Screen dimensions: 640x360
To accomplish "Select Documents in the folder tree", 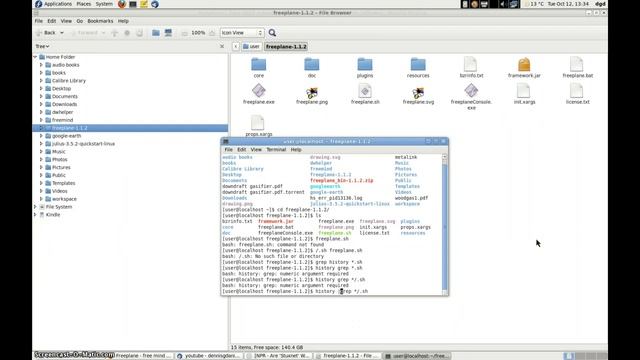I will point(64,96).
